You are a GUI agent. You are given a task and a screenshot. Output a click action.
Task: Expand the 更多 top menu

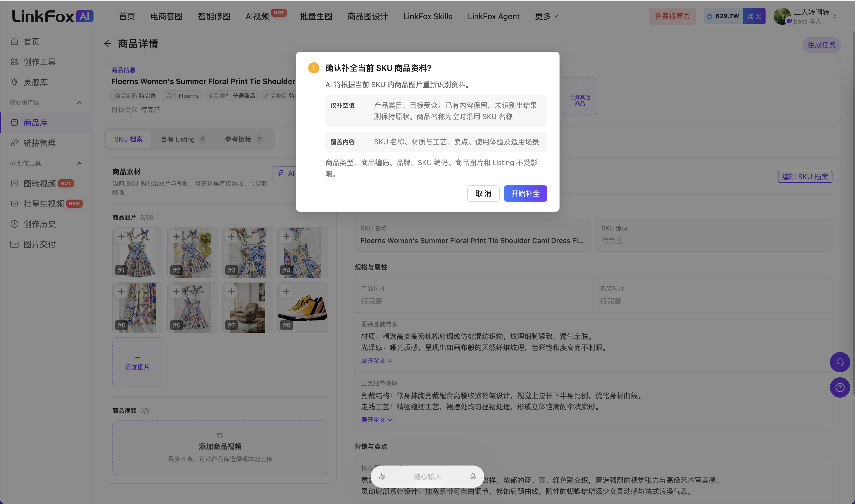(x=546, y=16)
